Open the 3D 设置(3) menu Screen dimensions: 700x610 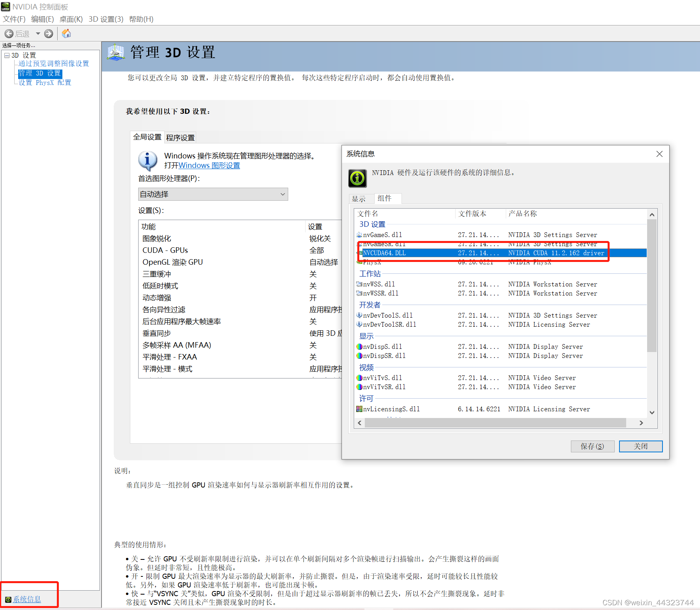pyautogui.click(x=106, y=19)
